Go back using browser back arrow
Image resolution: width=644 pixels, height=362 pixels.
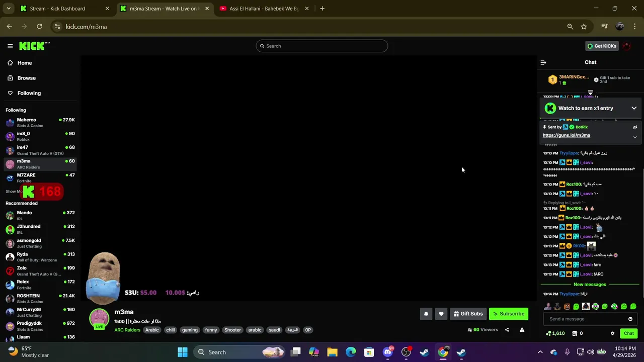pyautogui.click(x=10, y=27)
